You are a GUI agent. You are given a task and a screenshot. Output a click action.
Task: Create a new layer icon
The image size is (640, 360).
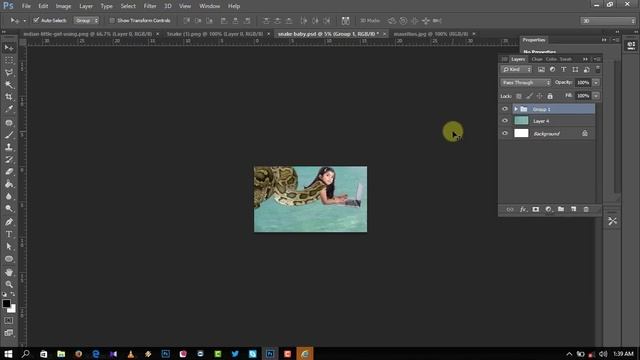tap(573, 209)
